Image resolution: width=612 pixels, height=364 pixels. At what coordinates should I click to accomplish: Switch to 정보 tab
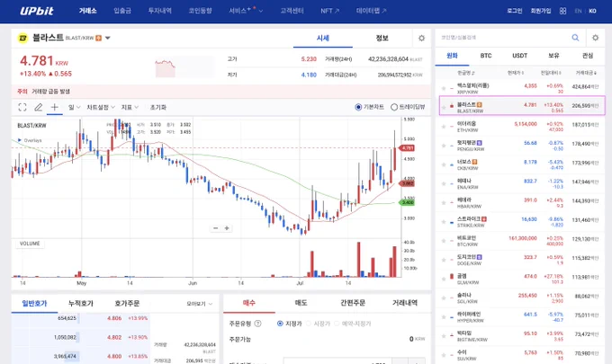(x=382, y=38)
